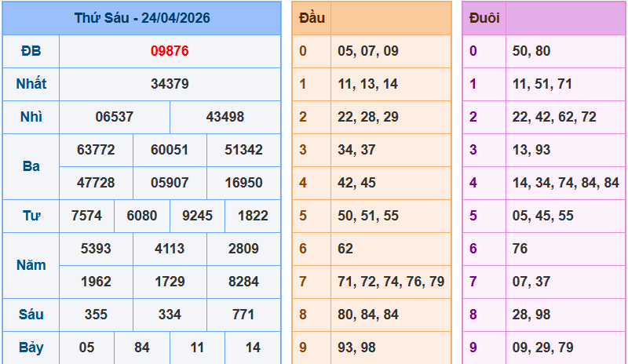This screenshot has width=628, height=364.
Task: Click the Đầu table value 62
Action: click(x=345, y=249)
